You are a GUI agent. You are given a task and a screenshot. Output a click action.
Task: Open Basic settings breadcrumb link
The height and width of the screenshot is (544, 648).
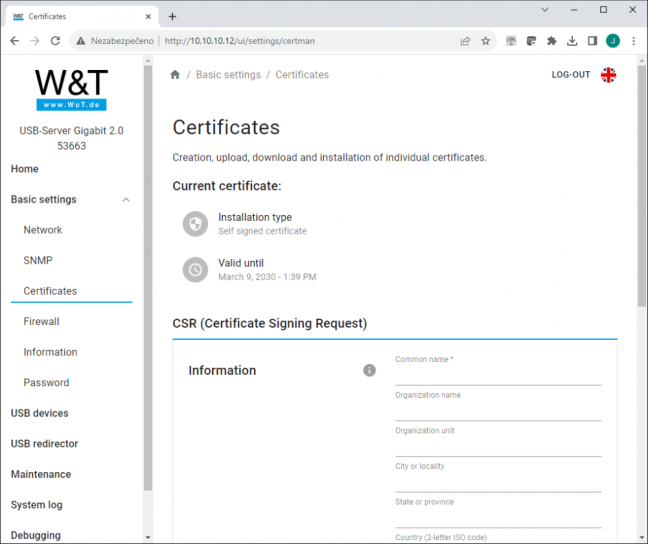click(x=229, y=75)
